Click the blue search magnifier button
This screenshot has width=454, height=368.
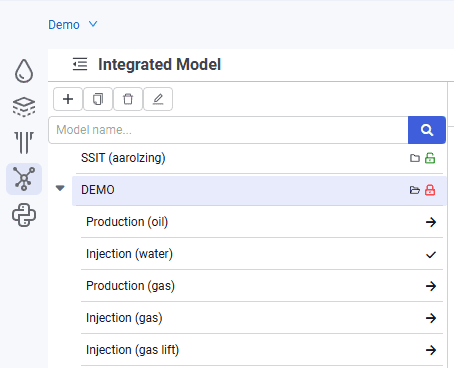(x=427, y=130)
